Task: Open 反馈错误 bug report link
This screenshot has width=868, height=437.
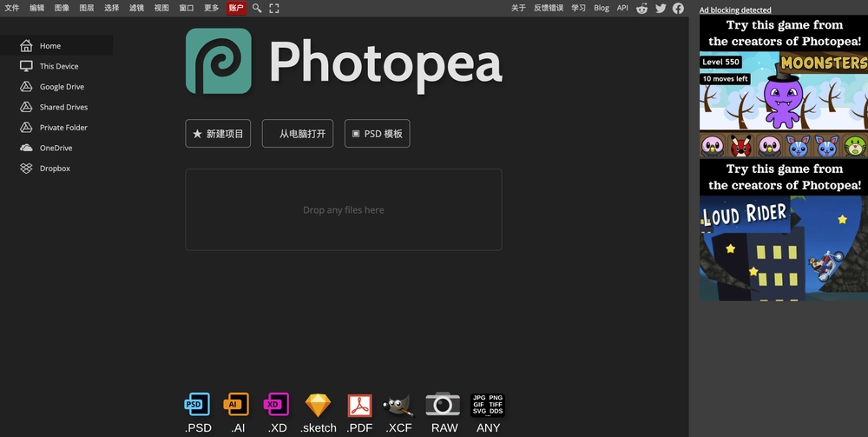Action: 549,8
